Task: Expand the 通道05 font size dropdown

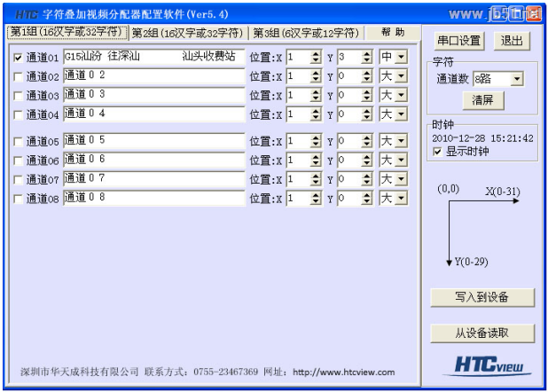Action: coord(401,141)
